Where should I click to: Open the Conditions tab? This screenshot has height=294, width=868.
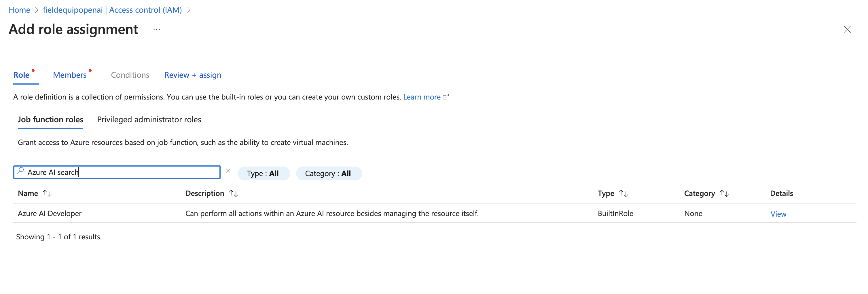(x=130, y=75)
